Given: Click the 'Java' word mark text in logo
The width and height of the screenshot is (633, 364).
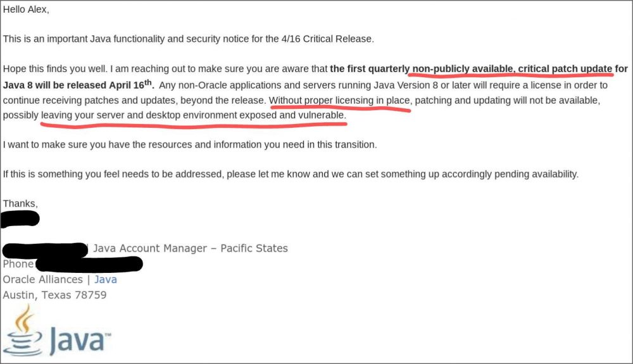Looking at the screenshot, I should pyautogui.click(x=80, y=340).
